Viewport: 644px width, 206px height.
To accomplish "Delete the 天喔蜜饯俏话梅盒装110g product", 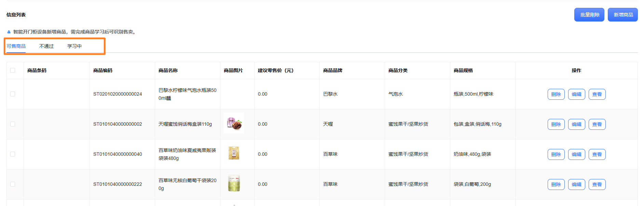I will pos(556,124).
